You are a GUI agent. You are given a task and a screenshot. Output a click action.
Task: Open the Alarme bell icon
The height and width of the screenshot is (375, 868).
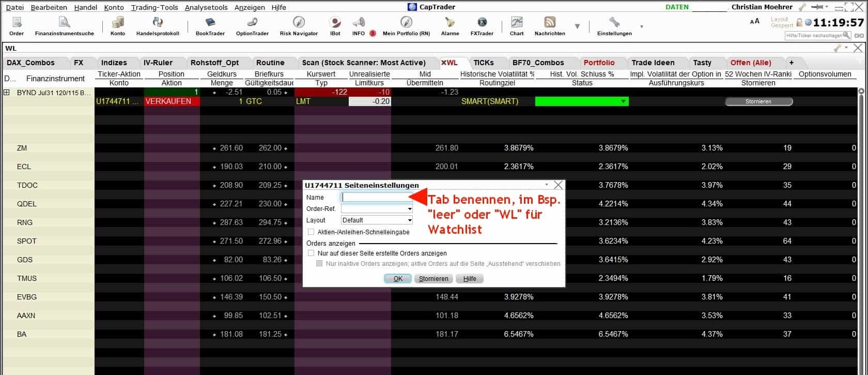click(x=450, y=25)
